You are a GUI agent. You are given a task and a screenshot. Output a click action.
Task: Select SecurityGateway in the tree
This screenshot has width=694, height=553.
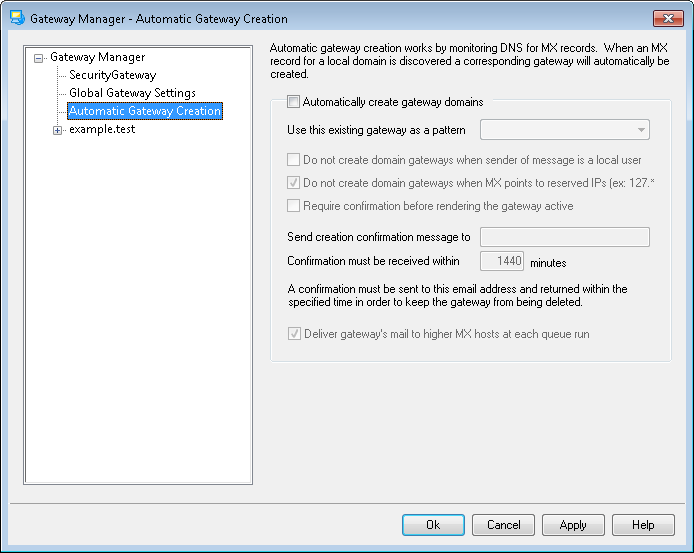112,75
